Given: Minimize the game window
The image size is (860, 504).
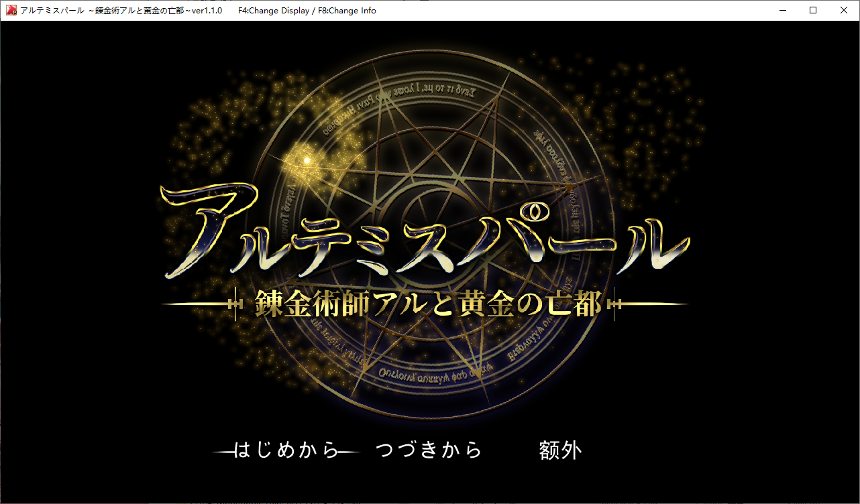Looking at the screenshot, I should pos(782,11).
